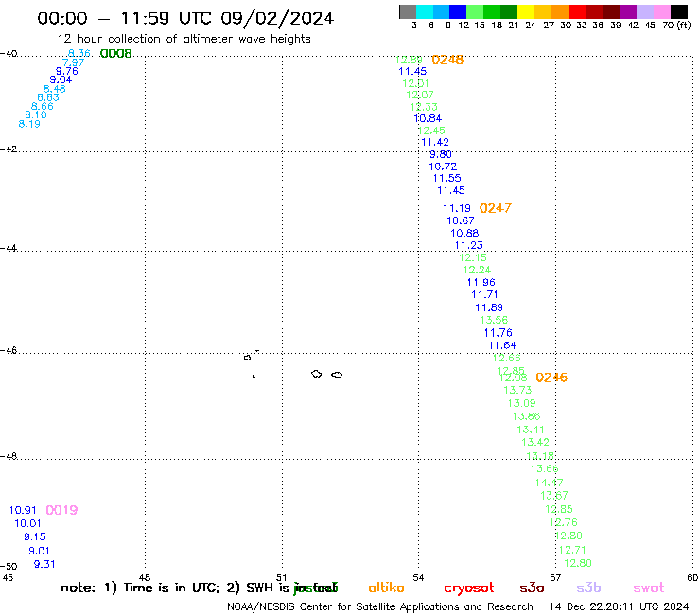Image resolution: width=700 pixels, height=615 pixels.
Task: Click the wave height value 14.47
Action: [x=549, y=483]
